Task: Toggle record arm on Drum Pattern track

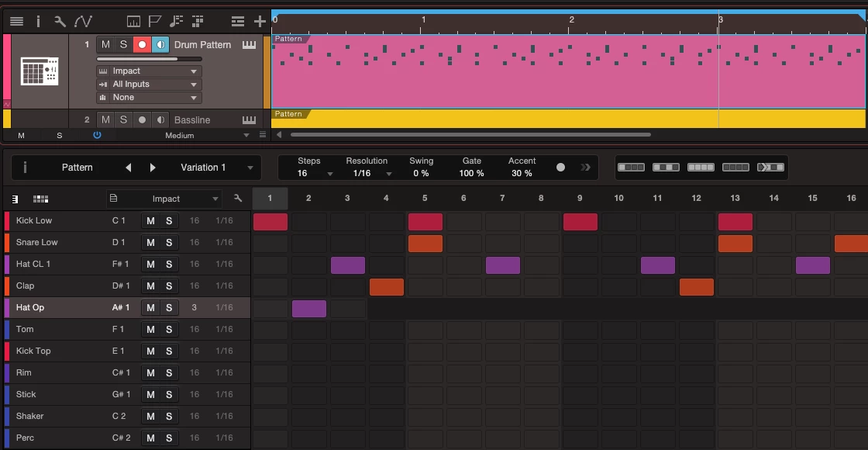Action: point(142,45)
